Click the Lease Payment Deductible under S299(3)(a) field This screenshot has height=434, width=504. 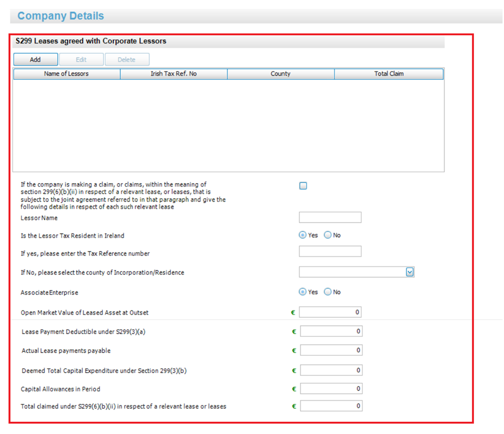pyautogui.click(x=331, y=331)
